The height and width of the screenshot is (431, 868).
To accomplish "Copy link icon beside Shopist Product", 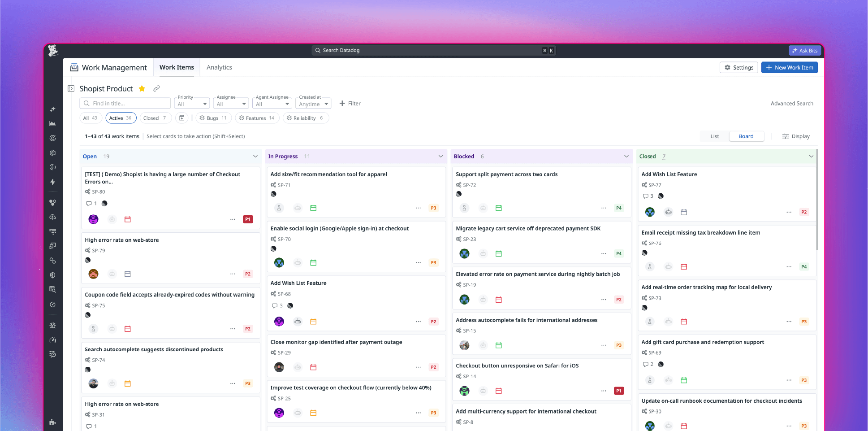I will click(156, 88).
